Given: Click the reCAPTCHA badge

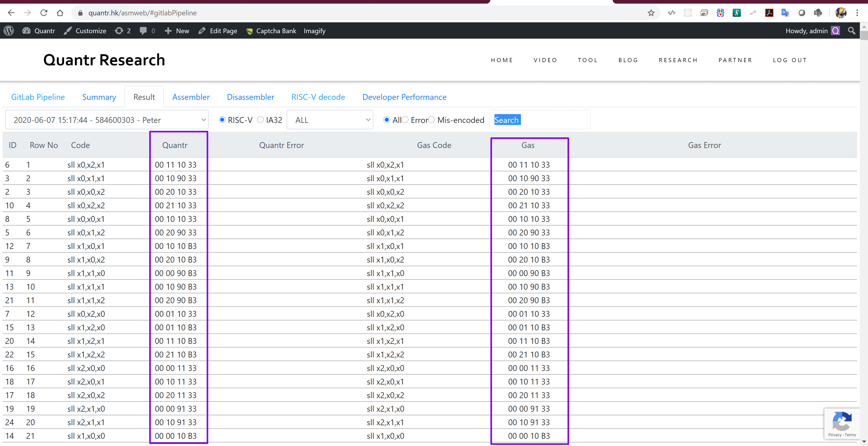Looking at the screenshot, I should coord(842,424).
